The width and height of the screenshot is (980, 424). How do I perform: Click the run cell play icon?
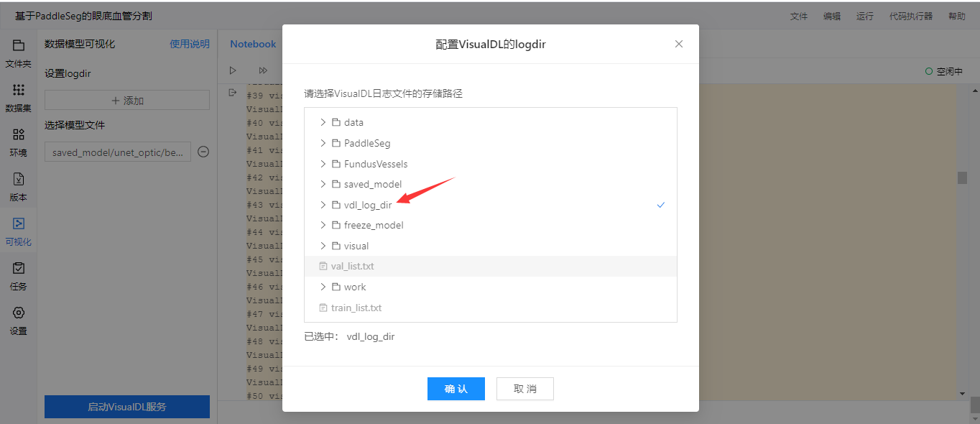[233, 70]
